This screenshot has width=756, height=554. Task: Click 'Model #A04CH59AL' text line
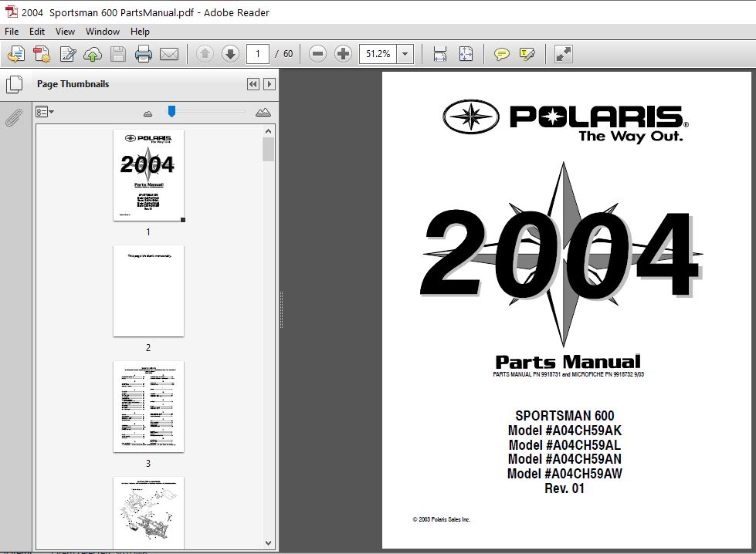tap(564, 444)
